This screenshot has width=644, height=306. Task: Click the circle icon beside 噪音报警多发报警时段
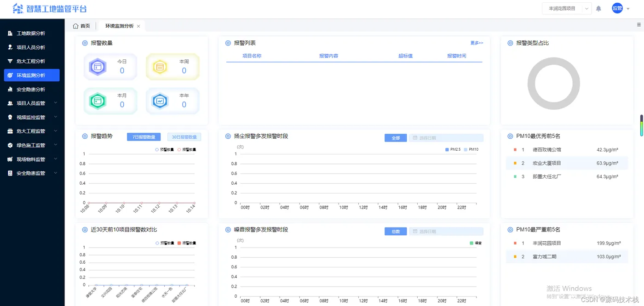[228, 230]
